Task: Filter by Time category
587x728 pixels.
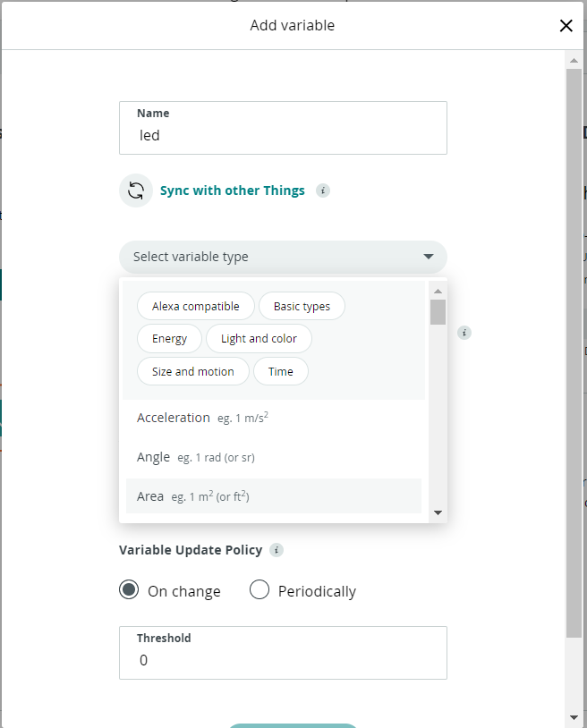Action: coord(280,371)
